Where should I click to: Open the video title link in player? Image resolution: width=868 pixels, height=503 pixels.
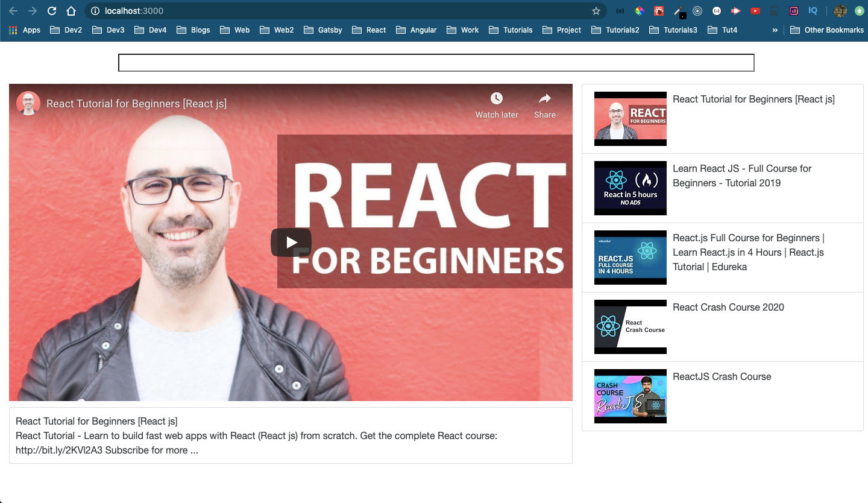click(x=136, y=104)
